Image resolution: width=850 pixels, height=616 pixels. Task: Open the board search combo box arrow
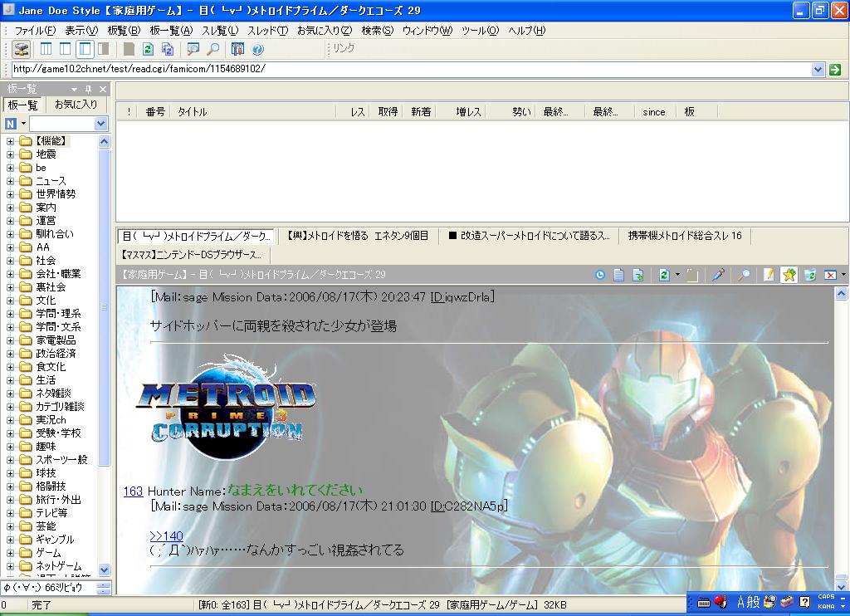pos(100,124)
